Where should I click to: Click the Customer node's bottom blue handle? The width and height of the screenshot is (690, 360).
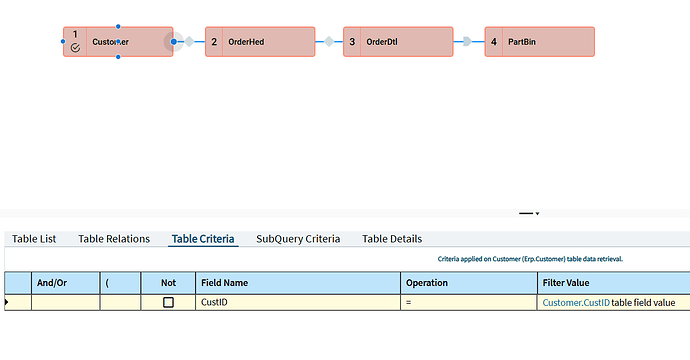[118, 57]
